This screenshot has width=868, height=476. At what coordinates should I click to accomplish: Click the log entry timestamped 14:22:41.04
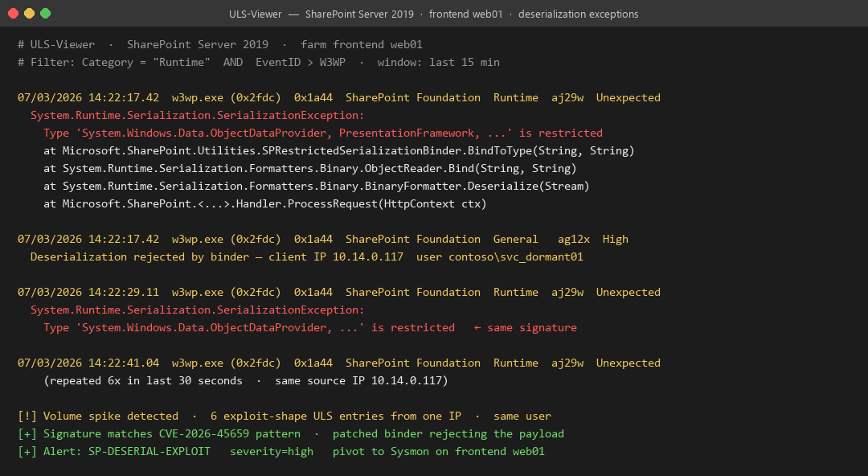pyautogui.click(x=339, y=363)
